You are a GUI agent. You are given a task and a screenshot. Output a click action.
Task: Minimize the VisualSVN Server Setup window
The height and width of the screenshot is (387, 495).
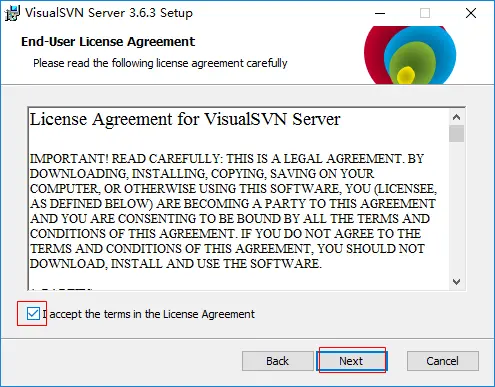380,13
